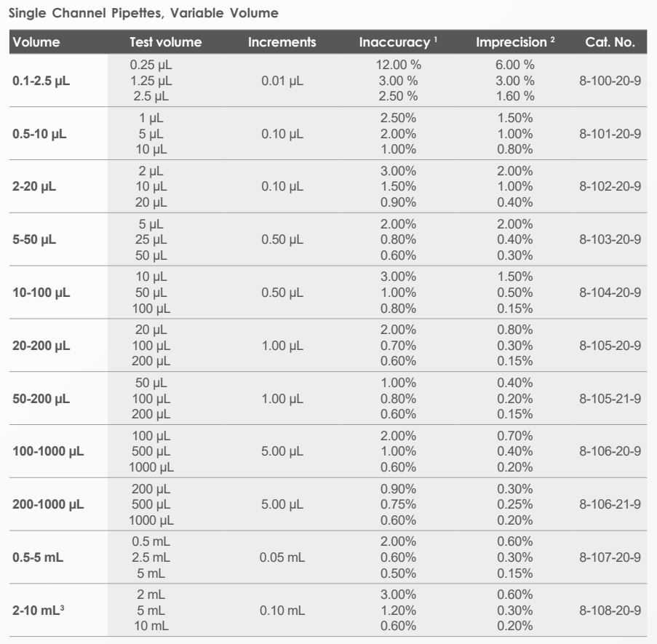Click catalog number 8-105-21-9
This screenshot has height=644, width=657.
point(610,399)
